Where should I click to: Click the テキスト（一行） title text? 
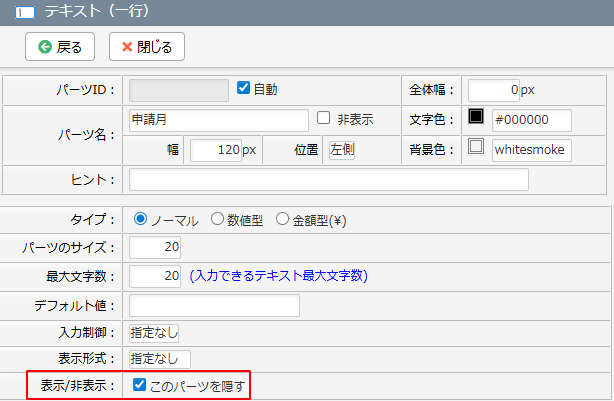point(97,11)
